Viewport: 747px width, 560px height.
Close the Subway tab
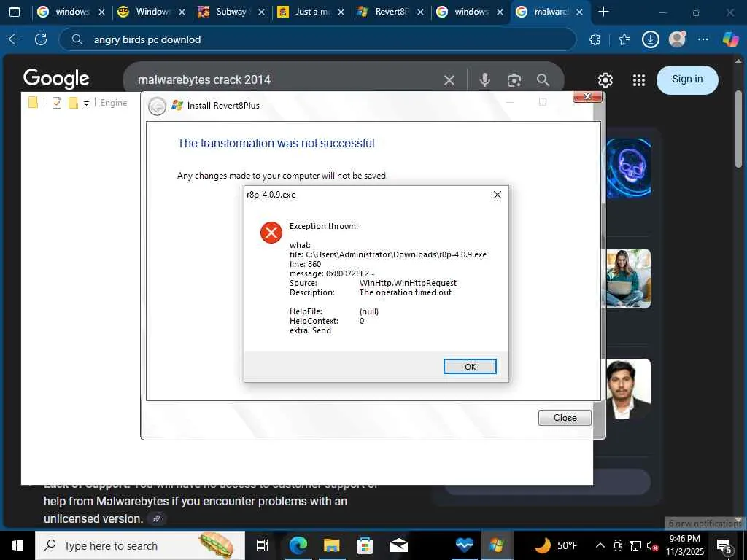tap(261, 12)
